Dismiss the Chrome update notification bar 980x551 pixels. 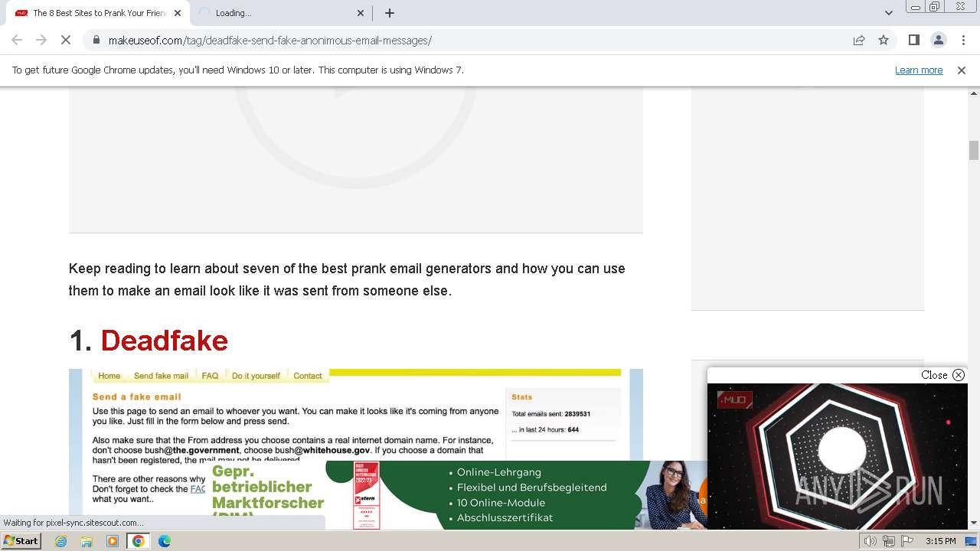[x=962, y=70]
